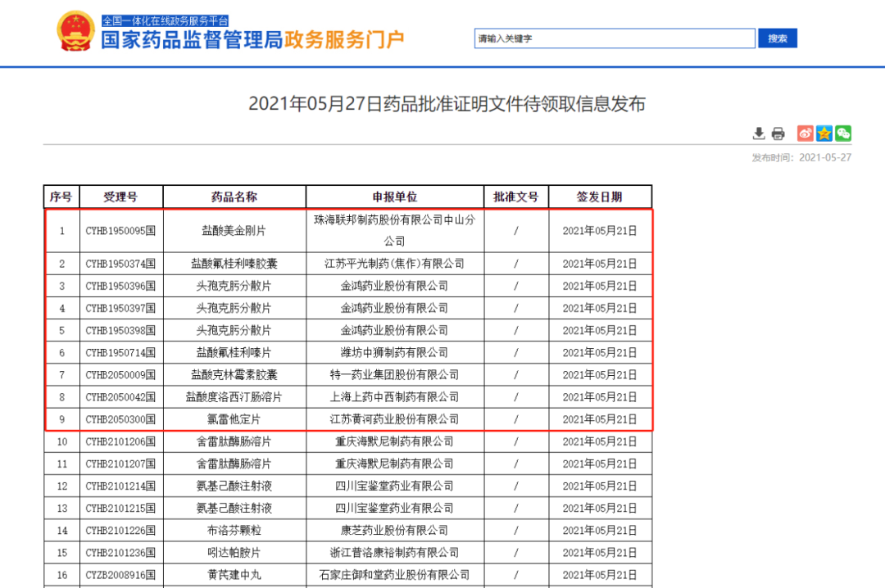Screen dimensions: 885x588
Task: Share to Weibo icon
Action: [x=805, y=133]
